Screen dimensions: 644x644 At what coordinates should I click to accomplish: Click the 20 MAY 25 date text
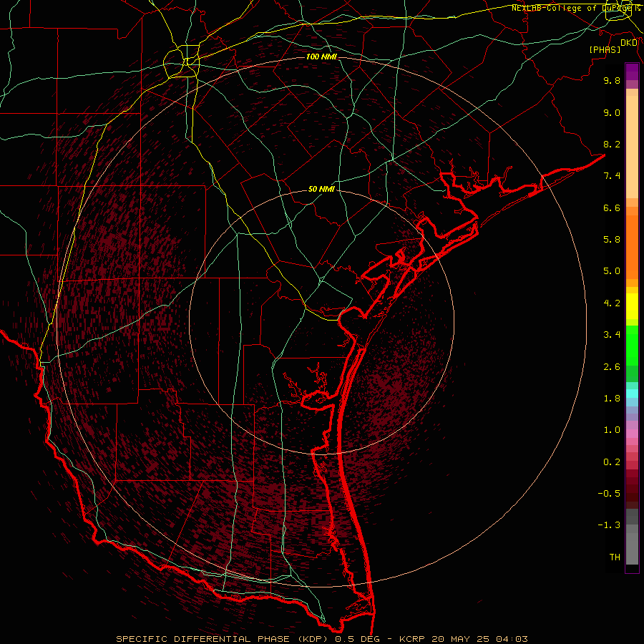462,639
